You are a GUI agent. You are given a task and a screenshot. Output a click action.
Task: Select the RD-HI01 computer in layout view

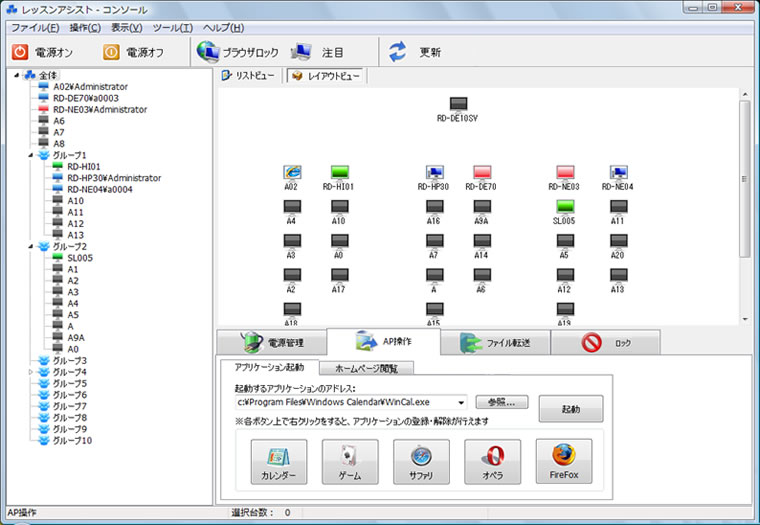(339, 173)
